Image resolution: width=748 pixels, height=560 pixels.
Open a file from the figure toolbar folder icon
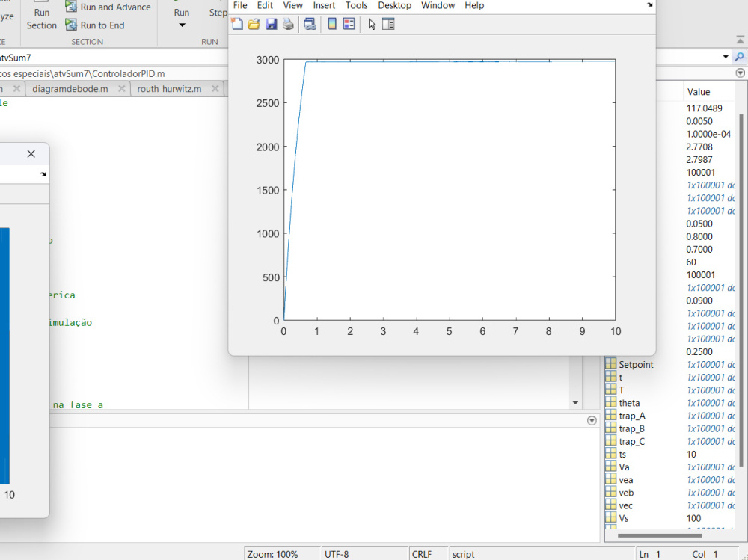click(254, 24)
